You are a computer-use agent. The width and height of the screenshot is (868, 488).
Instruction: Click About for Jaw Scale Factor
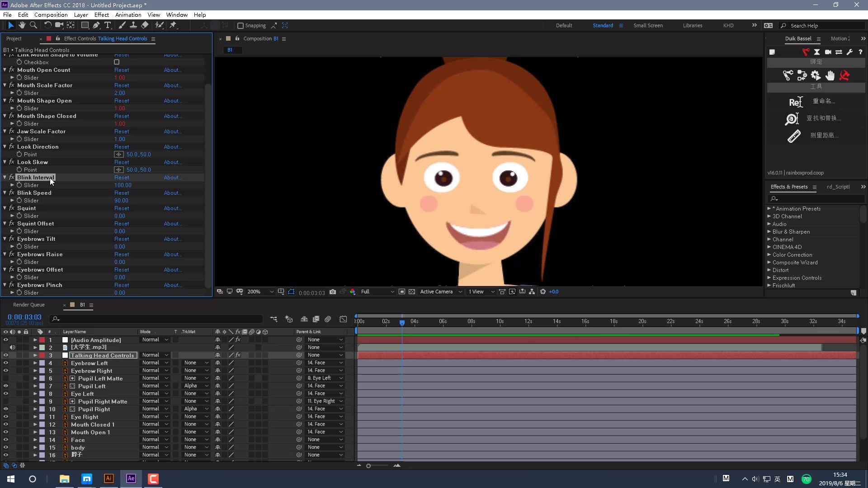coord(172,131)
